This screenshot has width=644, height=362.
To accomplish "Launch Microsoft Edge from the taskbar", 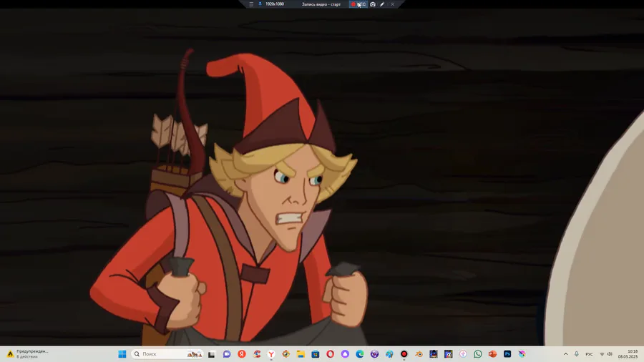I will (360, 354).
